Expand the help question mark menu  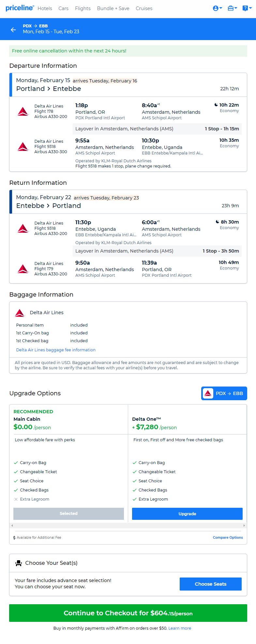[247, 8]
